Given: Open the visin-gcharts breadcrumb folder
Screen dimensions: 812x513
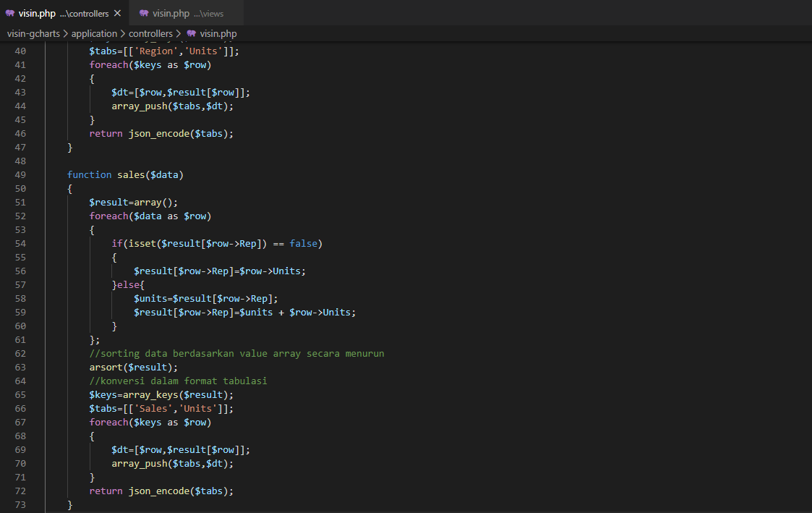Looking at the screenshot, I should (33, 34).
